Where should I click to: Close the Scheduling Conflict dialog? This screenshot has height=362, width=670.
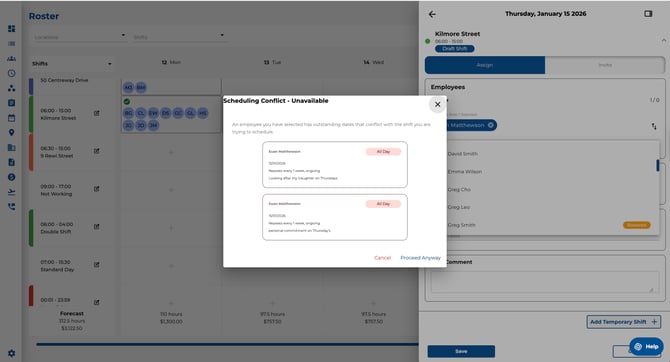pos(437,104)
